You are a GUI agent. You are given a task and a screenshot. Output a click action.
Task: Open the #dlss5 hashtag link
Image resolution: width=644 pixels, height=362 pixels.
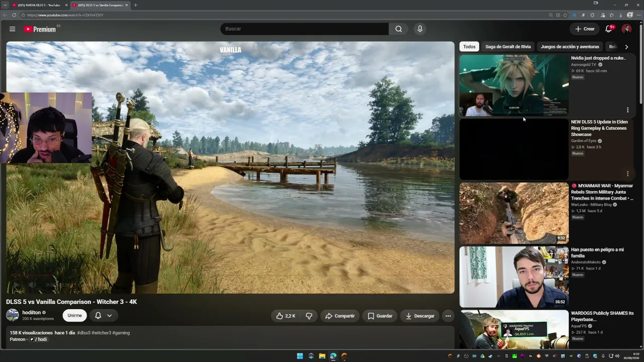[x=84, y=333]
